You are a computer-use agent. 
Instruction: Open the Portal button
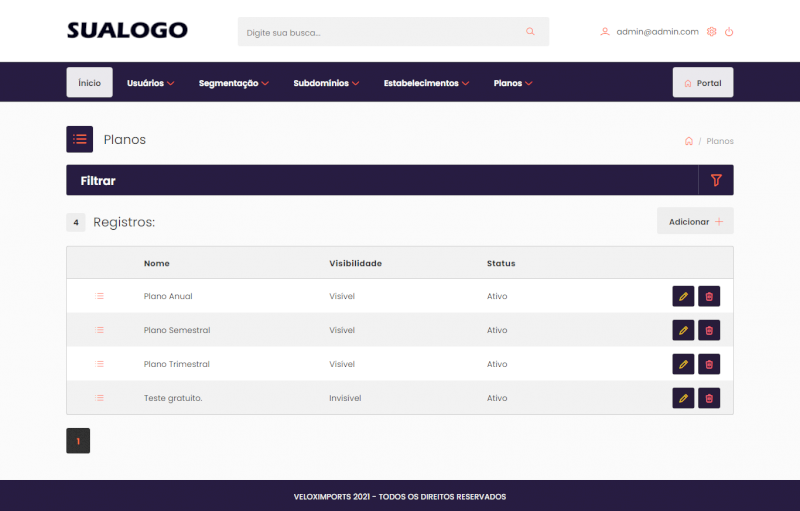pyautogui.click(x=702, y=83)
